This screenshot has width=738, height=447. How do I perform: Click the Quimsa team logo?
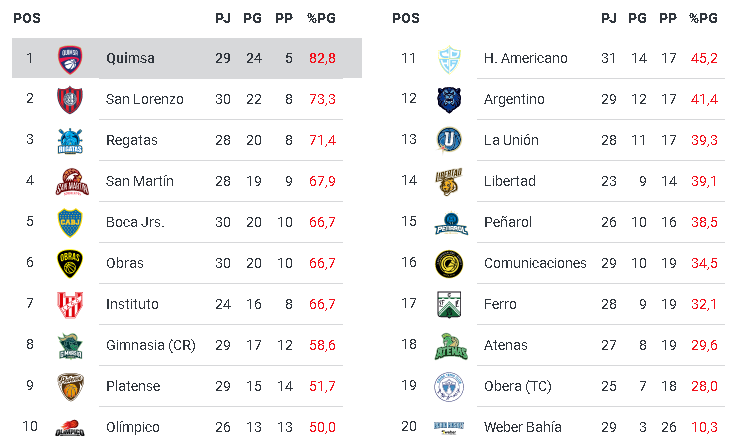[70, 58]
